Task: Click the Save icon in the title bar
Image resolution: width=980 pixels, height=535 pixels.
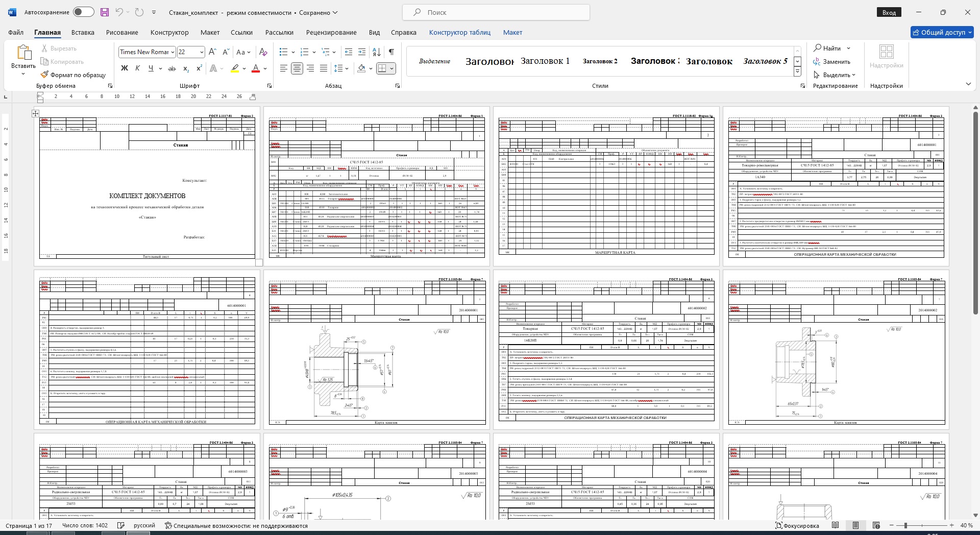Action: (105, 12)
